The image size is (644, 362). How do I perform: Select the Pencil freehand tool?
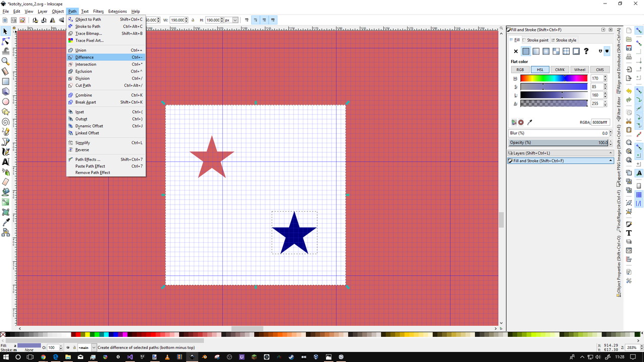tap(6, 132)
